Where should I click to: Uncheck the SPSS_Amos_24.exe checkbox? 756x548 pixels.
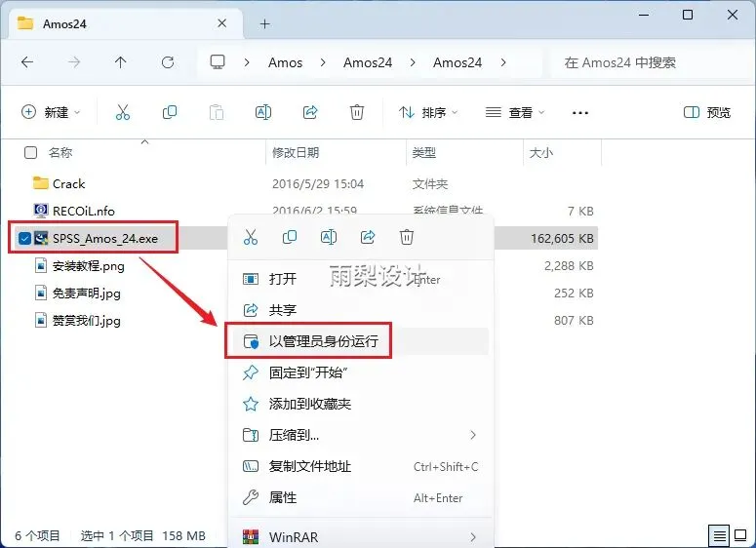click(x=24, y=238)
